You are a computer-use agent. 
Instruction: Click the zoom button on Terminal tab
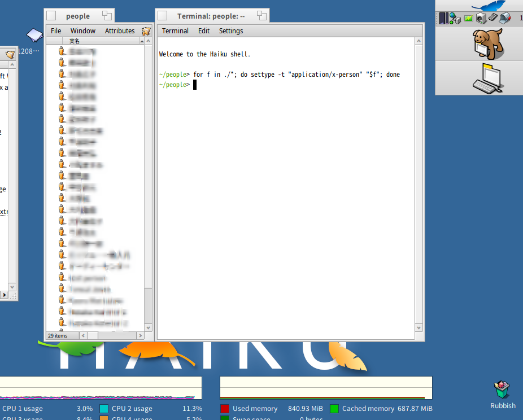click(261, 16)
